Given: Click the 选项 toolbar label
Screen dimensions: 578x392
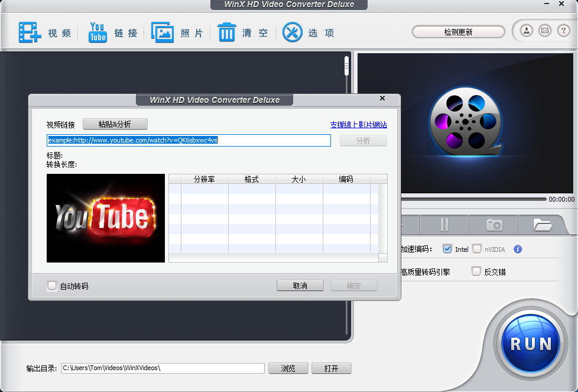Looking at the screenshot, I should [x=321, y=33].
